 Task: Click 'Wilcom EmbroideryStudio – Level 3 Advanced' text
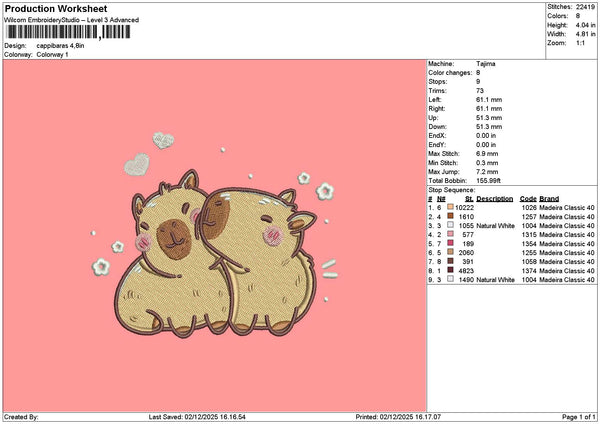click(71, 20)
